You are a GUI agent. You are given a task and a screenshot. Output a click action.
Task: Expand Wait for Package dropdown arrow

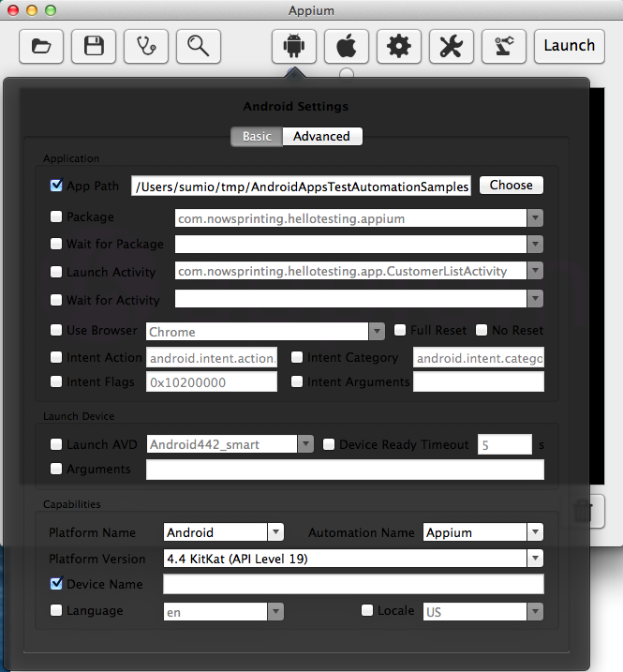pyautogui.click(x=535, y=245)
